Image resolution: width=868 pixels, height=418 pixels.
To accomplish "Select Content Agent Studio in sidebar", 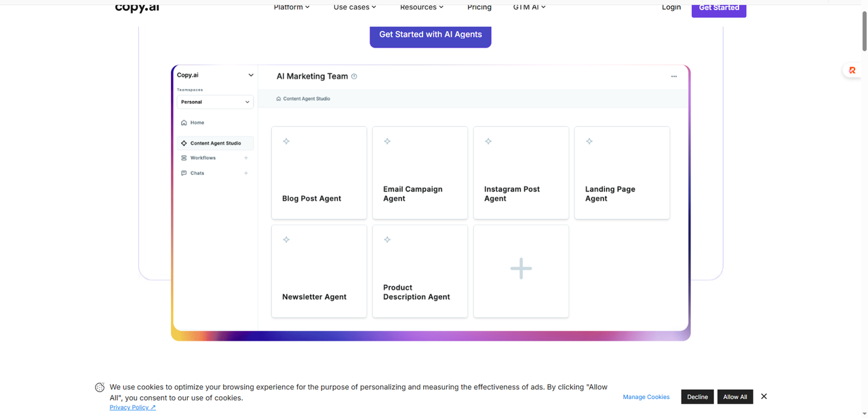I will coord(215,143).
